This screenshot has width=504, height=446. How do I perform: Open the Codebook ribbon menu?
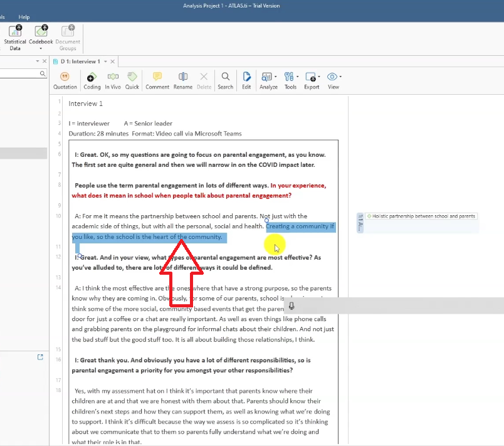click(x=41, y=37)
